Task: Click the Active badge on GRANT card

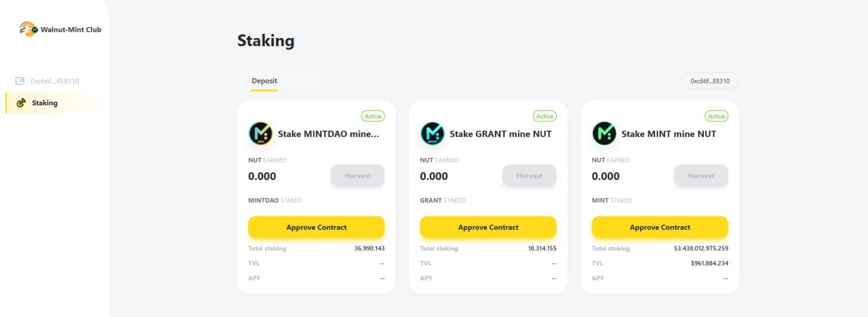Action: click(545, 116)
